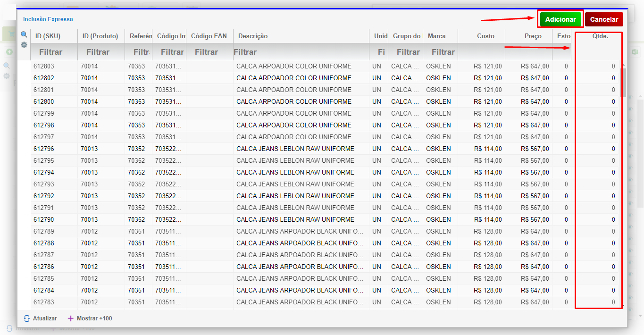Click the Código EAN filter field
The image size is (644, 335).
209,52
